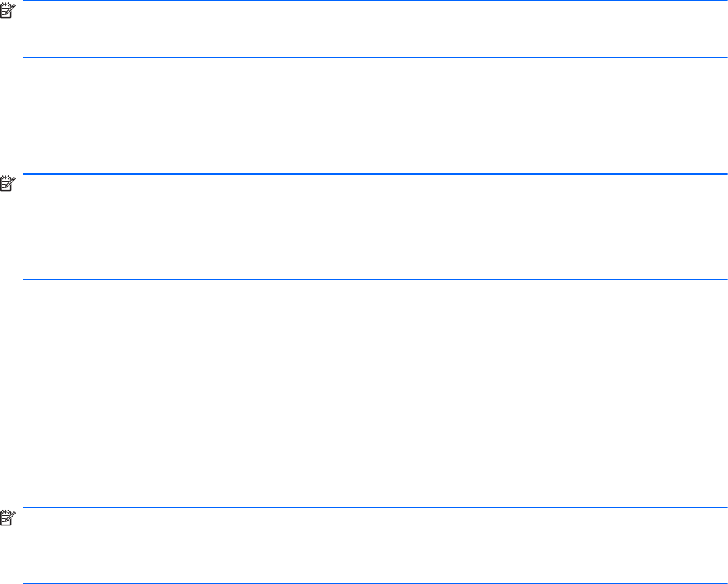Click the top blue line of first note
Viewport: 728px width, 584px height.
click(x=376, y=1)
